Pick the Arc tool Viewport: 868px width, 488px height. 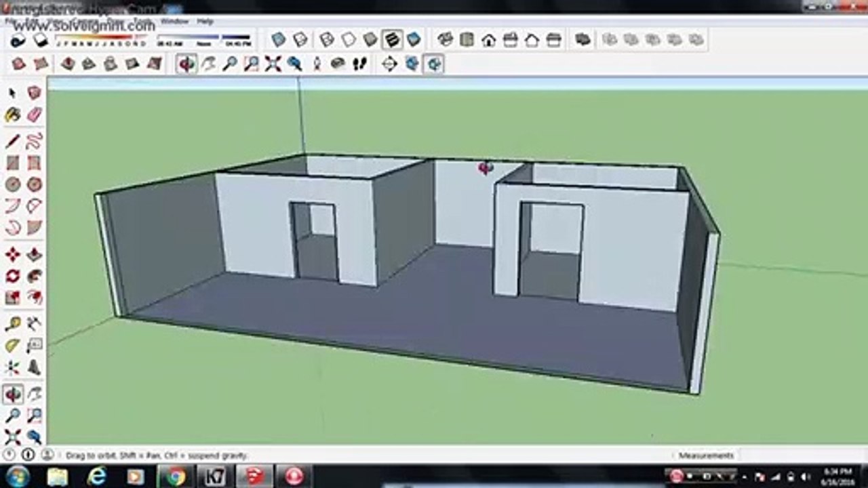click(13, 206)
